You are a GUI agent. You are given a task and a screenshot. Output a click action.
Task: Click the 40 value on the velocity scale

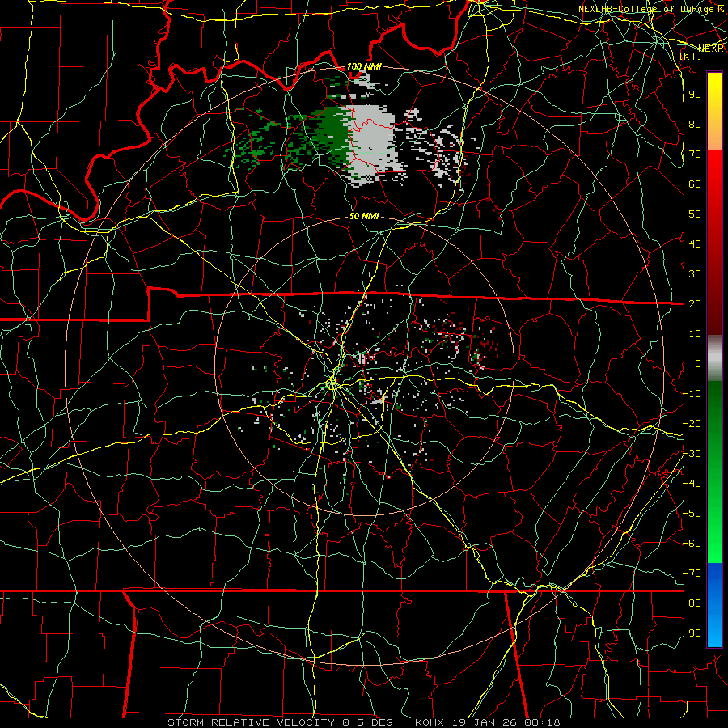pos(695,243)
